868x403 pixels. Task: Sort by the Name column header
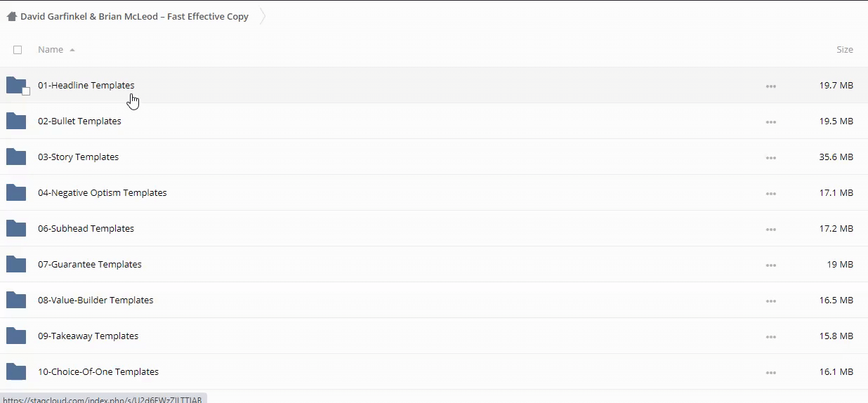click(x=51, y=50)
